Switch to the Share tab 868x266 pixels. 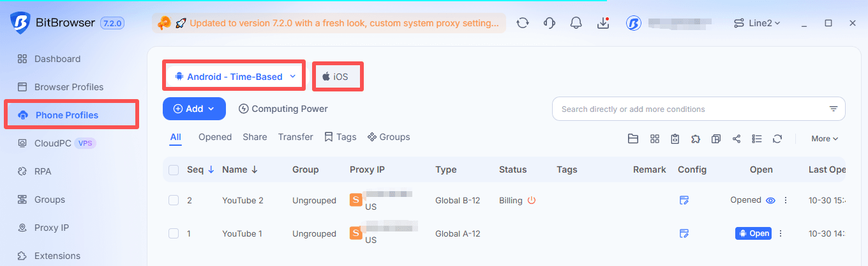click(x=255, y=137)
